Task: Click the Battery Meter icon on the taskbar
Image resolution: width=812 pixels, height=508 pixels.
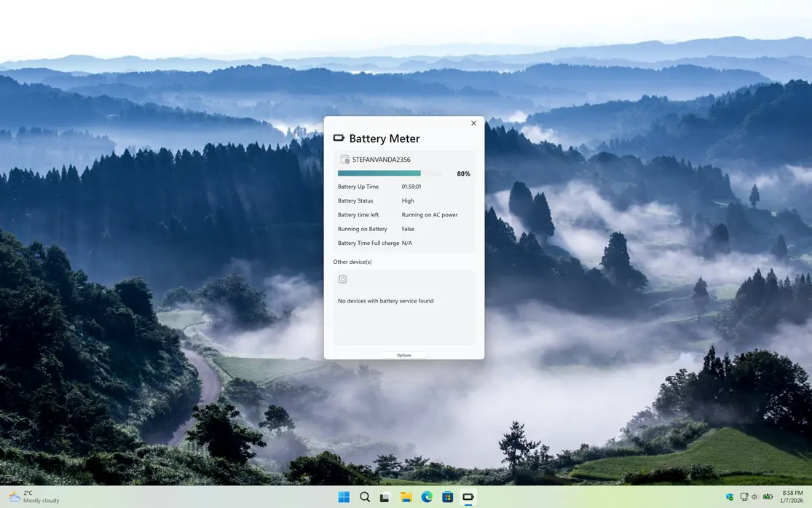Action: tap(468, 496)
